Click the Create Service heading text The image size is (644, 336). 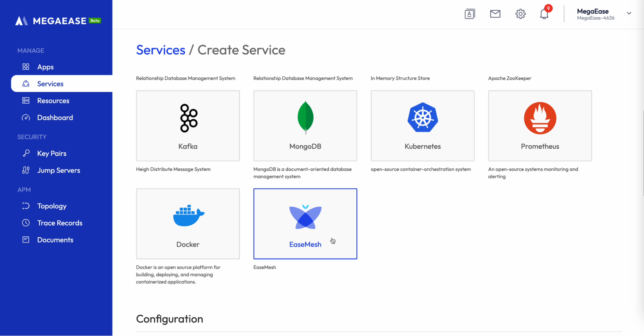[x=241, y=50]
